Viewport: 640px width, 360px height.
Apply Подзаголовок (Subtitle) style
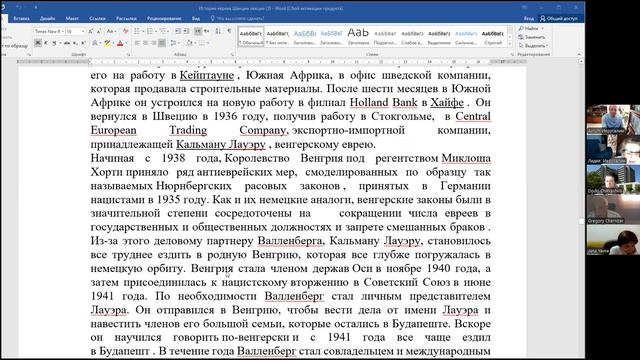(x=385, y=37)
